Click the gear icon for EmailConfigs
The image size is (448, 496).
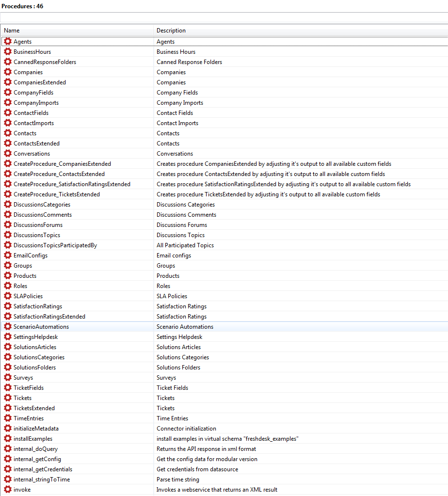[x=8, y=256]
